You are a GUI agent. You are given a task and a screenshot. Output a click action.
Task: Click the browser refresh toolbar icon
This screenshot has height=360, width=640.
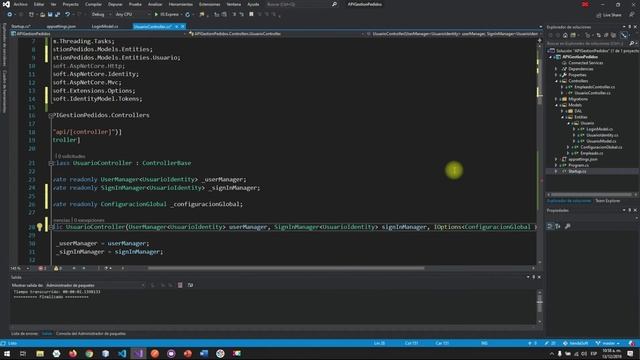click(x=187, y=14)
